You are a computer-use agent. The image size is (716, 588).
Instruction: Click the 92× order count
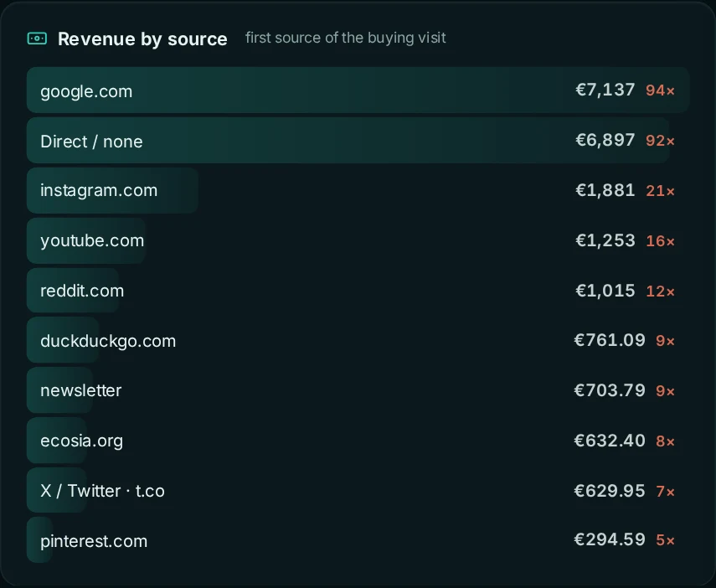[660, 141]
